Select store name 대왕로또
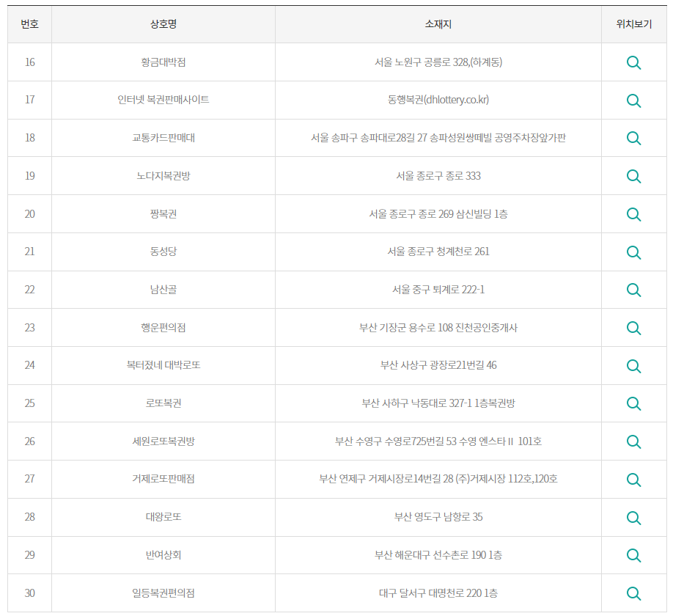Image resolution: width=673 pixels, height=616 pixels. click(163, 517)
